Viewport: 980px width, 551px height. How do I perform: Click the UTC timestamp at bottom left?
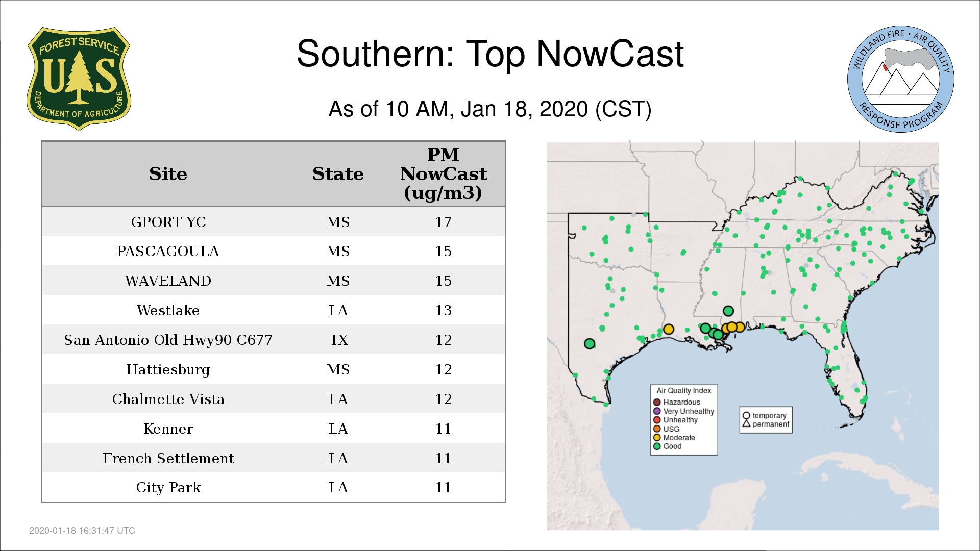click(82, 531)
